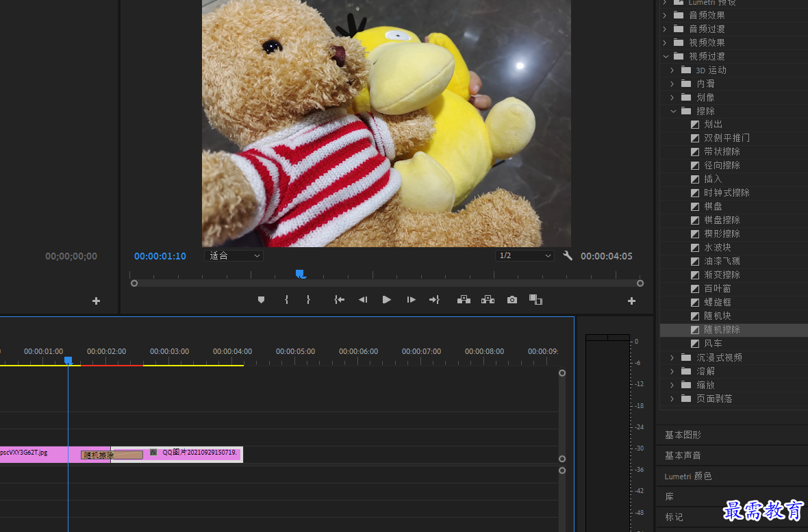
Task: Mark In point with the left brace
Action: (286, 299)
